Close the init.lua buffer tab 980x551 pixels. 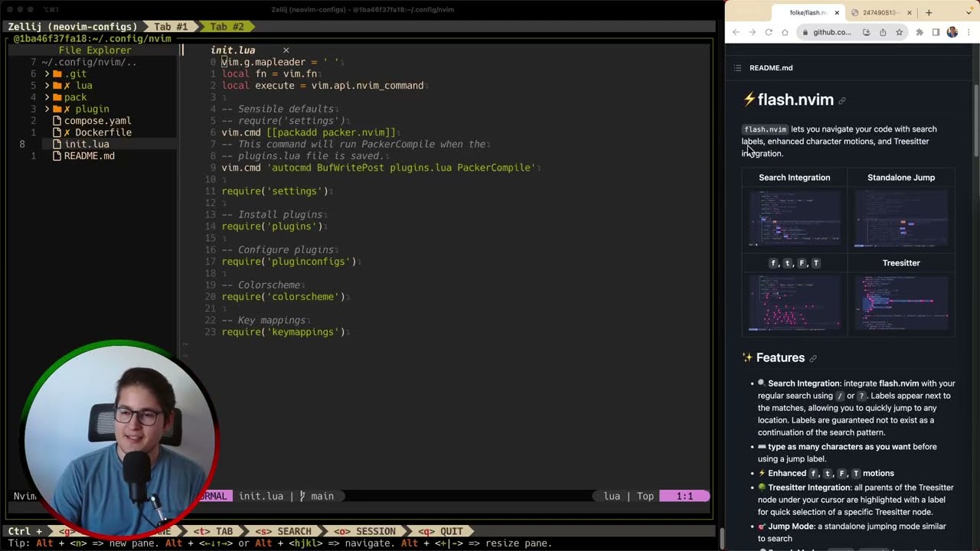(x=286, y=51)
